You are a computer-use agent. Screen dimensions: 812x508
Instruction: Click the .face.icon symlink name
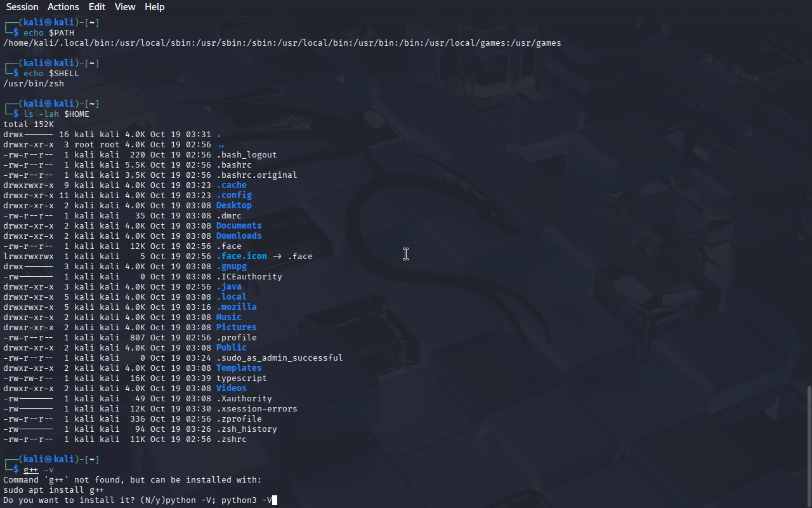point(241,256)
